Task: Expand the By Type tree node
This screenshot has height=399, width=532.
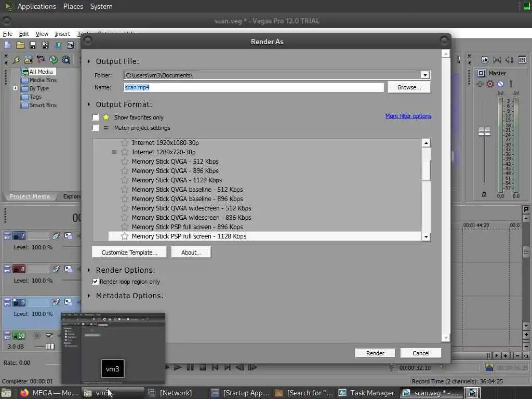Action: coord(15,88)
